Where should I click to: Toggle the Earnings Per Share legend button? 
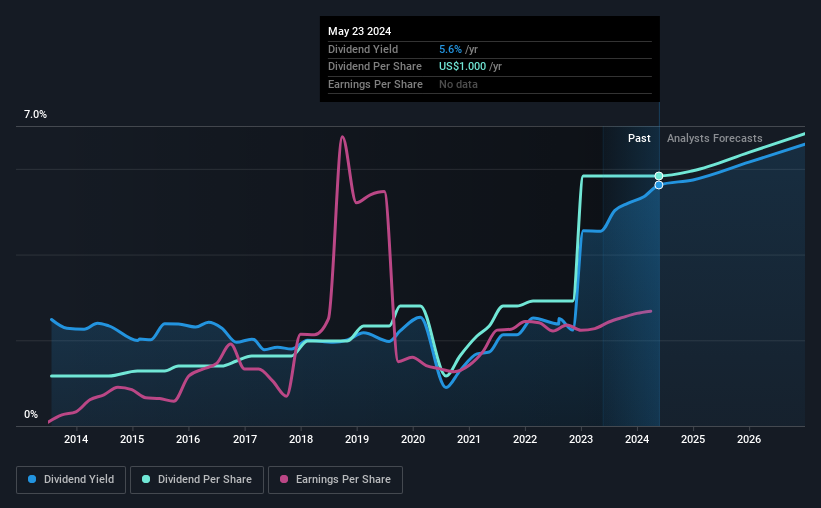[x=336, y=480]
